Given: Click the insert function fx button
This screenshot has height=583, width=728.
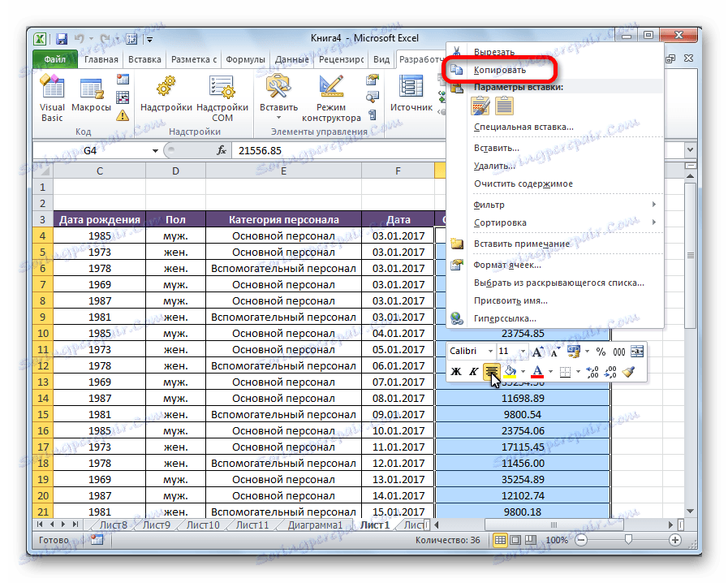Looking at the screenshot, I should tap(222, 150).
